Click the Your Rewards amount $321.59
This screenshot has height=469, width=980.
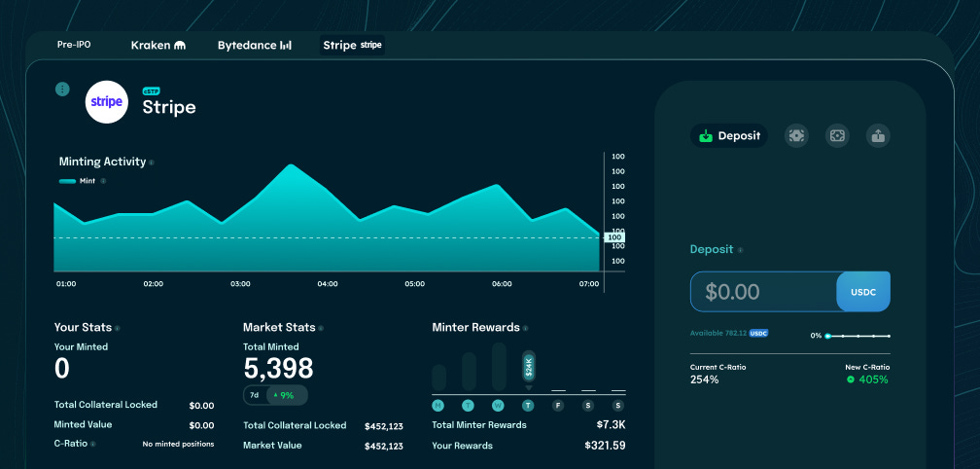click(x=605, y=446)
